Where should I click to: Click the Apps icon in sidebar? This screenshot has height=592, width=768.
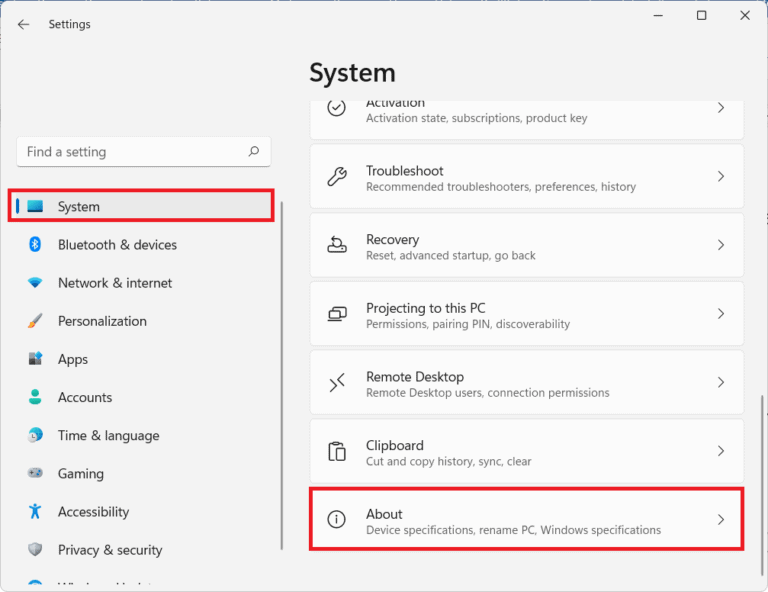tap(35, 358)
